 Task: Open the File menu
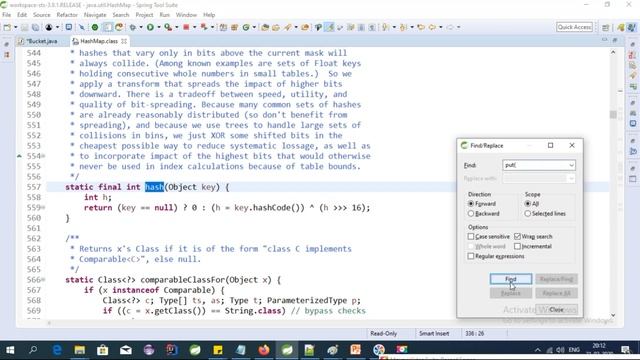(x=7, y=15)
